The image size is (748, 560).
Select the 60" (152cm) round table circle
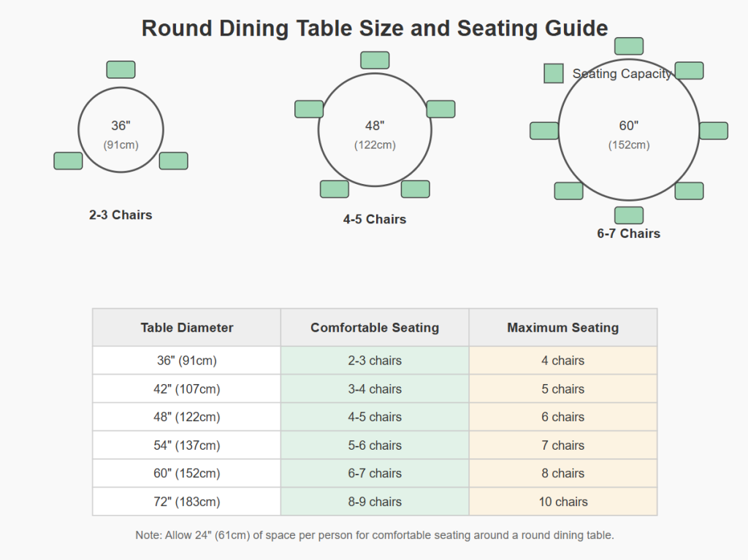click(x=629, y=161)
